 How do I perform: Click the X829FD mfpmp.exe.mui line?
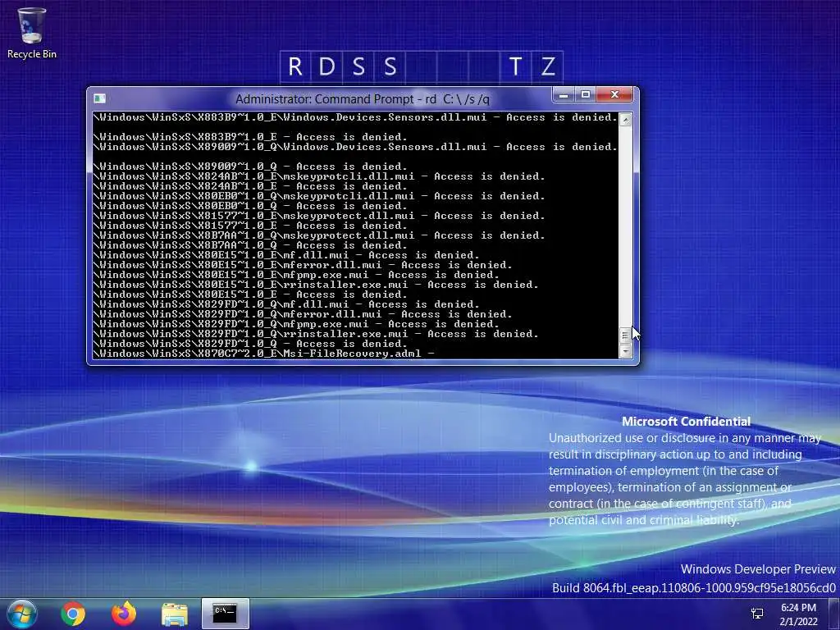point(295,324)
